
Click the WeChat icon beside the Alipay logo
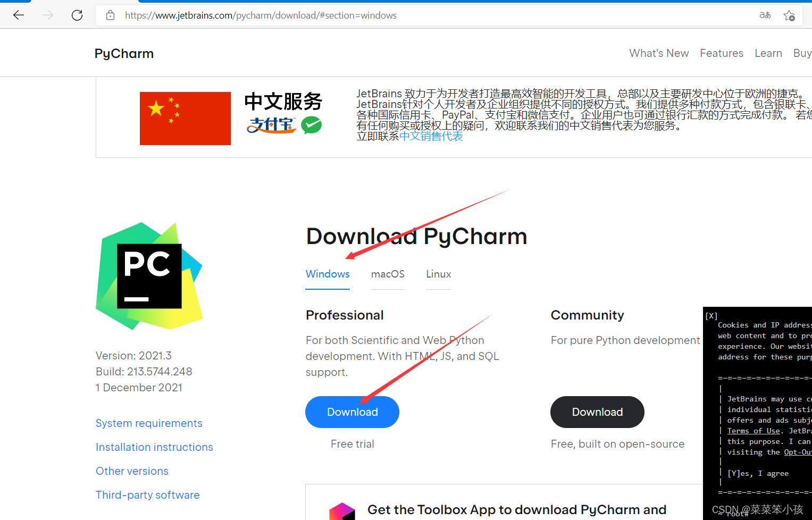tap(311, 125)
